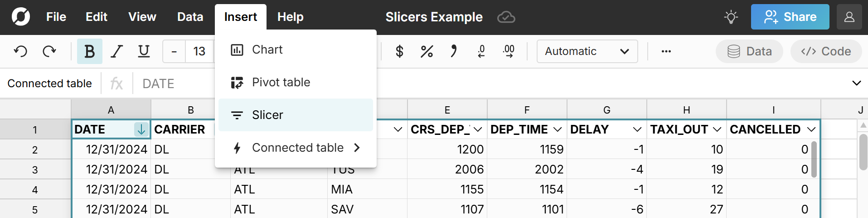Screen dimensions: 868x218
Task: Expand the formula bar chevron
Action: click(856, 83)
